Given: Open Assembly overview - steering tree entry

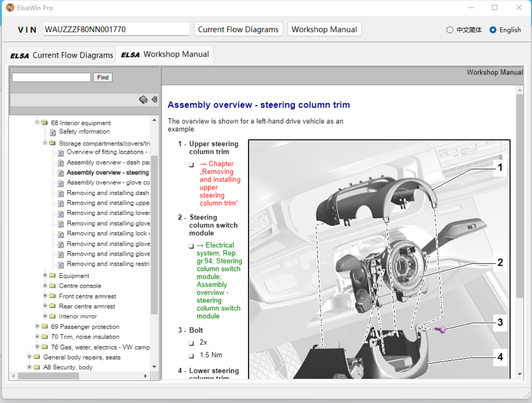Looking at the screenshot, I should 108,172.
